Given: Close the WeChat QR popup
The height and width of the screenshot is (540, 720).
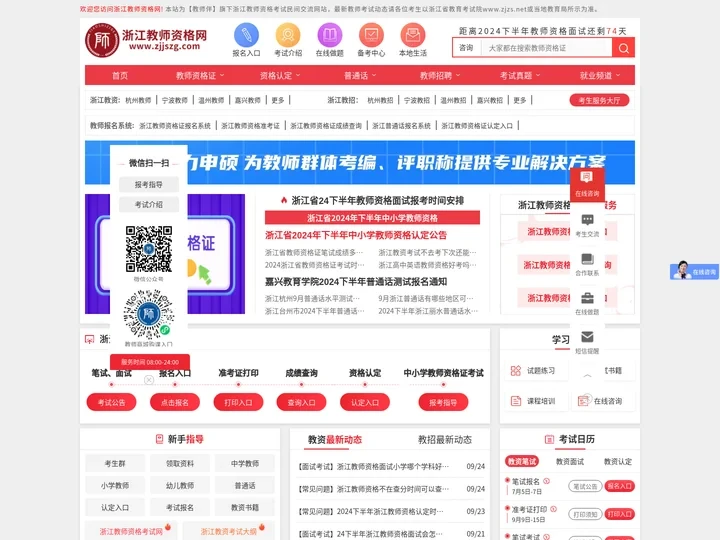Looking at the screenshot, I should coord(149,380).
